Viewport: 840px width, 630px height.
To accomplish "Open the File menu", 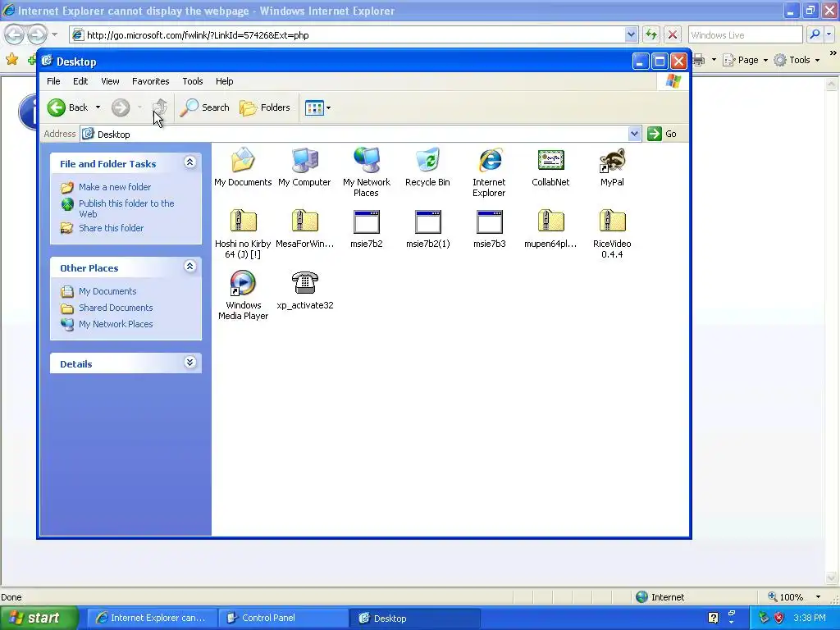I will coord(53,81).
